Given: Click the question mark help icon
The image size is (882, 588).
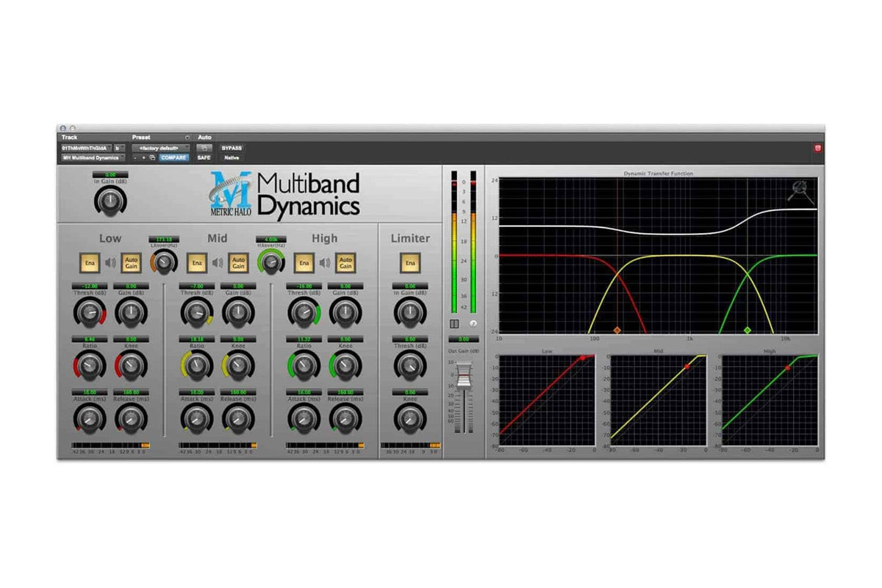Looking at the screenshot, I should coord(474,323).
